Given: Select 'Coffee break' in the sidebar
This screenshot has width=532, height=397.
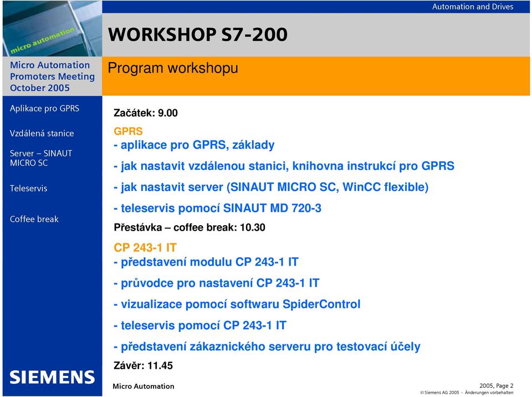Looking at the screenshot, I should click(34, 219).
